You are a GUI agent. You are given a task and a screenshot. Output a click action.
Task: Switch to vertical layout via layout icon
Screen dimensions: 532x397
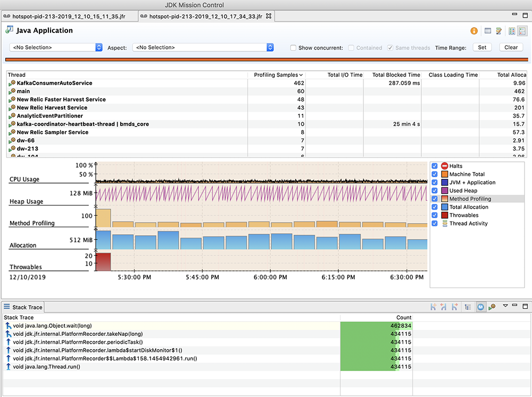(511, 31)
